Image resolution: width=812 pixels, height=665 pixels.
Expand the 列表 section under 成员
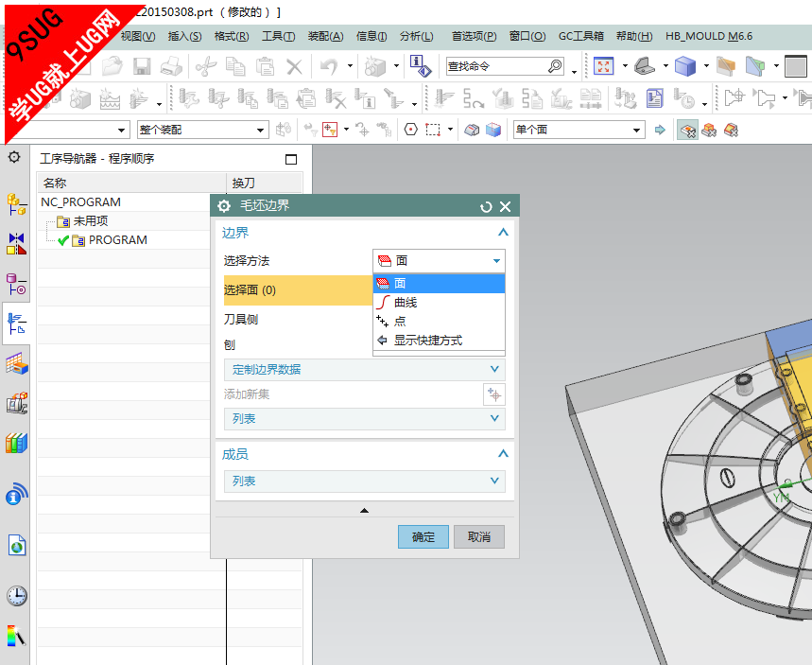tap(364, 481)
